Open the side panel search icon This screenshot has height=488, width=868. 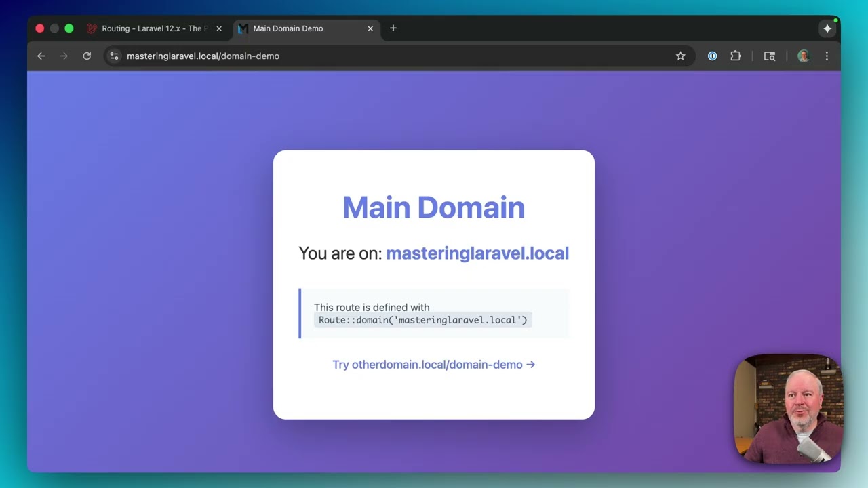[x=770, y=56]
